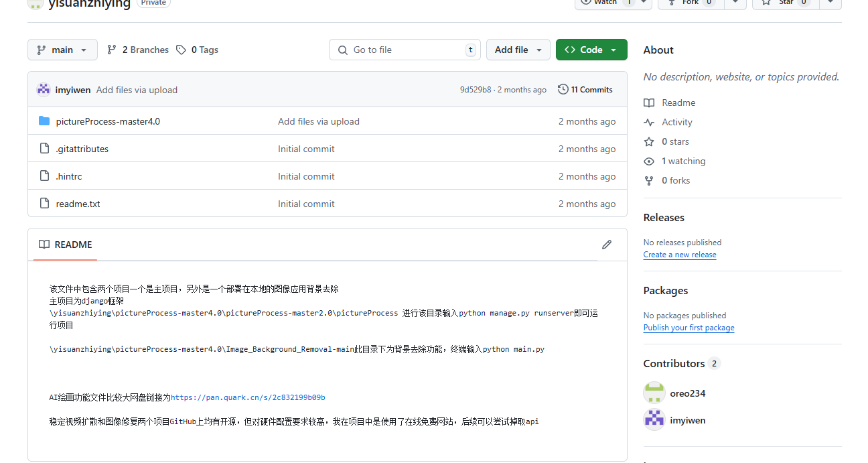Star the repository with the Star button
The width and height of the screenshot is (868, 463).
785,3
